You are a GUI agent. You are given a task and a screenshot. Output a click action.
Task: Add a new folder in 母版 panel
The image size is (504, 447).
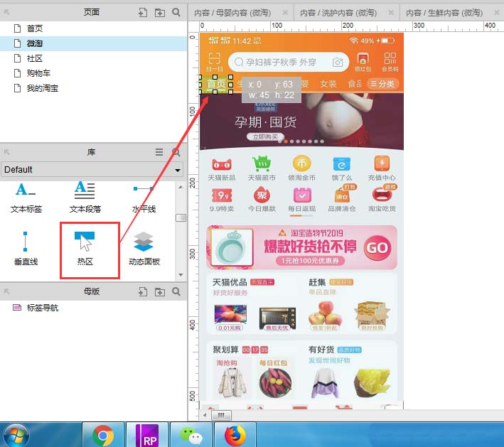pyautogui.click(x=160, y=292)
